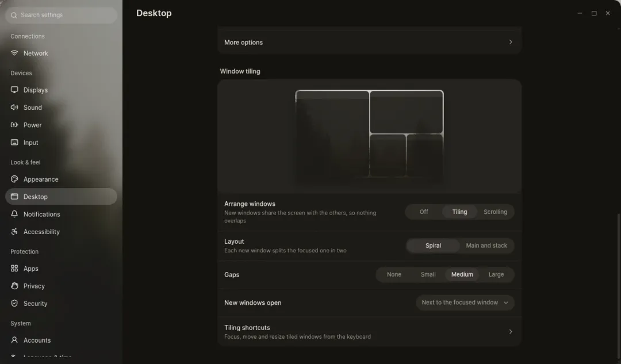This screenshot has height=364, width=621.
Task: Open the Notifications settings
Action: [x=61, y=214]
